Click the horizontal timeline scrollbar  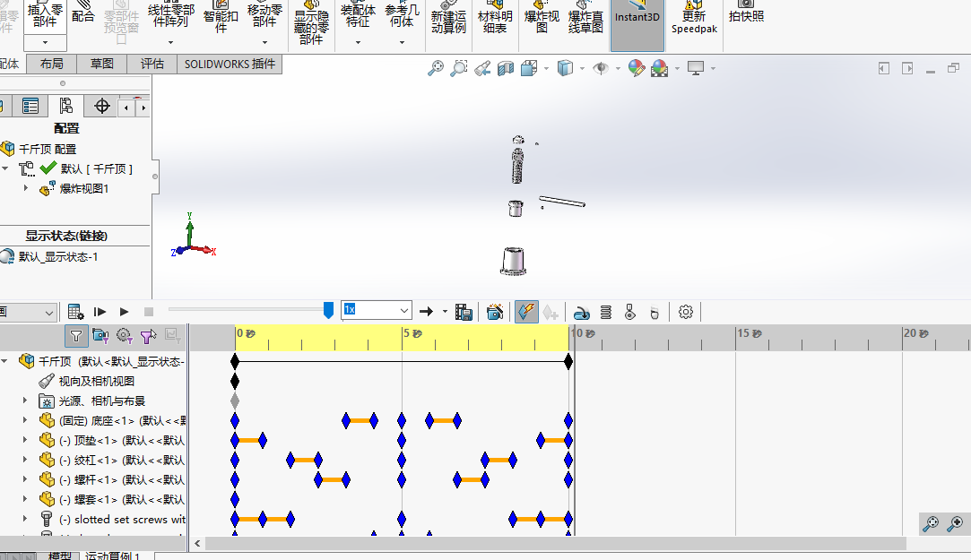[x=556, y=543]
